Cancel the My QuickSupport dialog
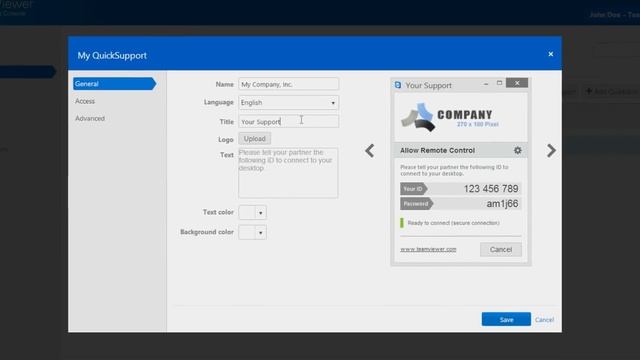The height and width of the screenshot is (360, 640). [x=544, y=320]
